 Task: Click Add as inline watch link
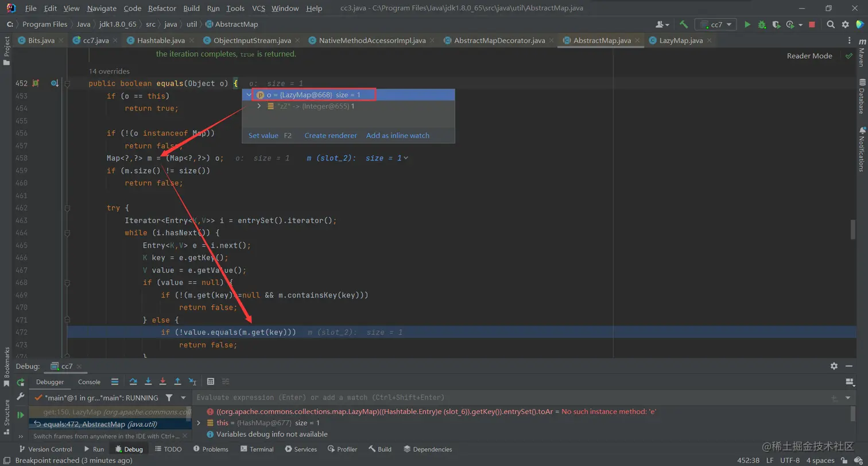[398, 136]
